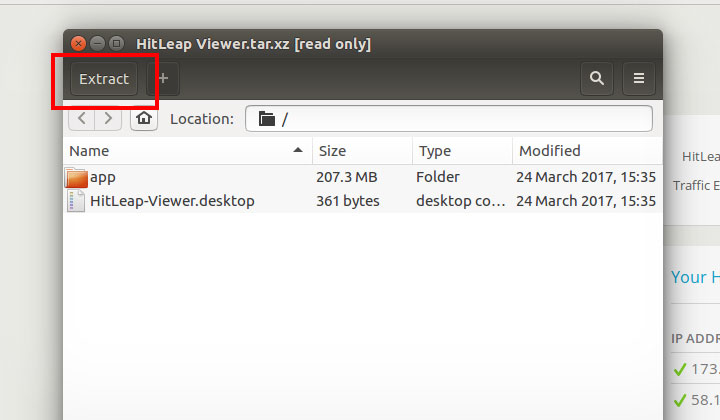Screen dimensions: 720x420
Task: Select the app folder icon
Action: coord(76,178)
